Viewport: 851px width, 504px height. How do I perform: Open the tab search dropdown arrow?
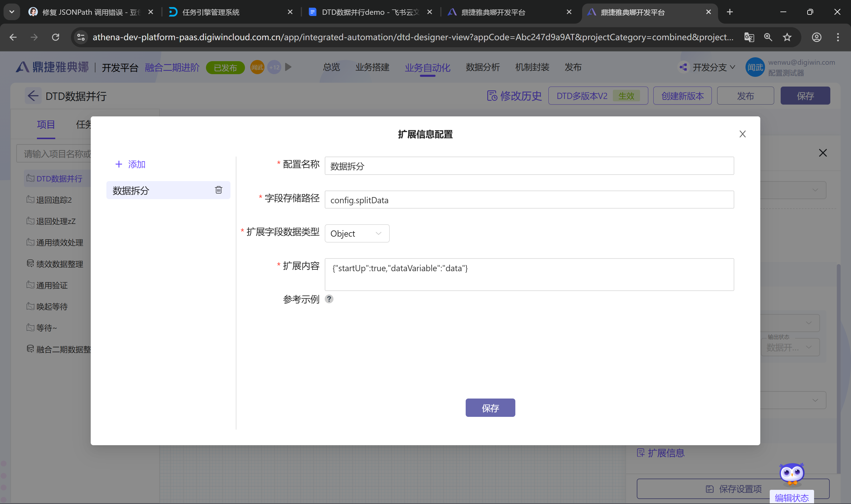[x=12, y=12]
